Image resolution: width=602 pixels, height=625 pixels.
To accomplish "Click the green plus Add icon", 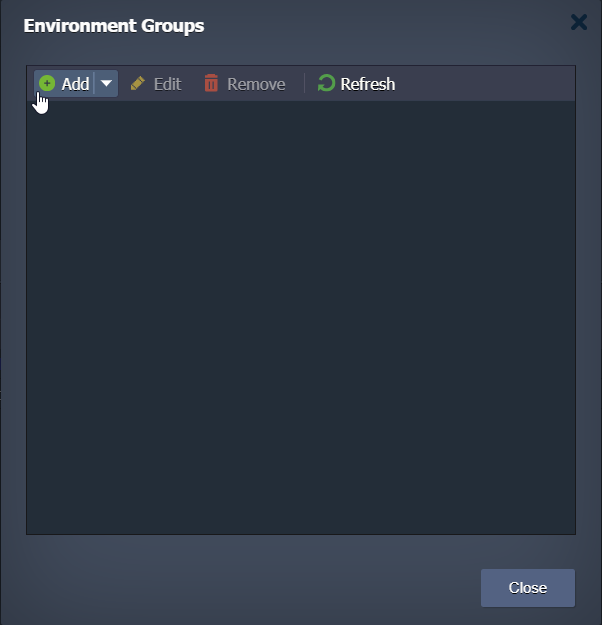I will (x=47, y=84).
